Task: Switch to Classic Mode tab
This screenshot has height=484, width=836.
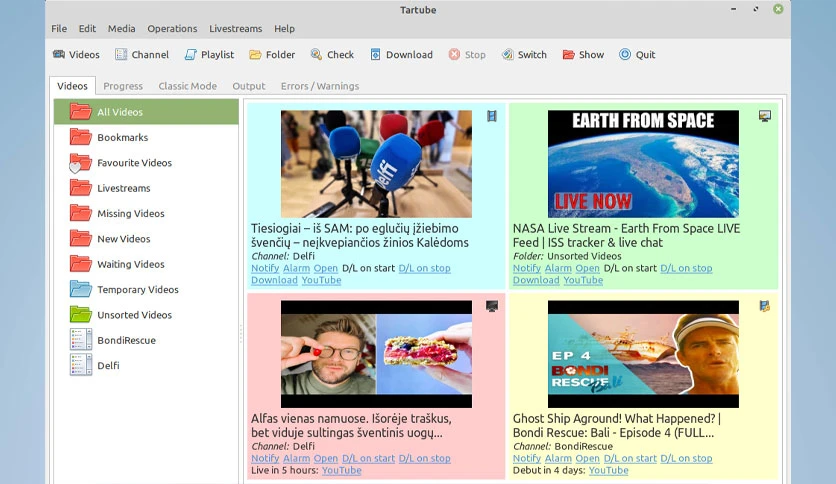Action: (x=188, y=86)
